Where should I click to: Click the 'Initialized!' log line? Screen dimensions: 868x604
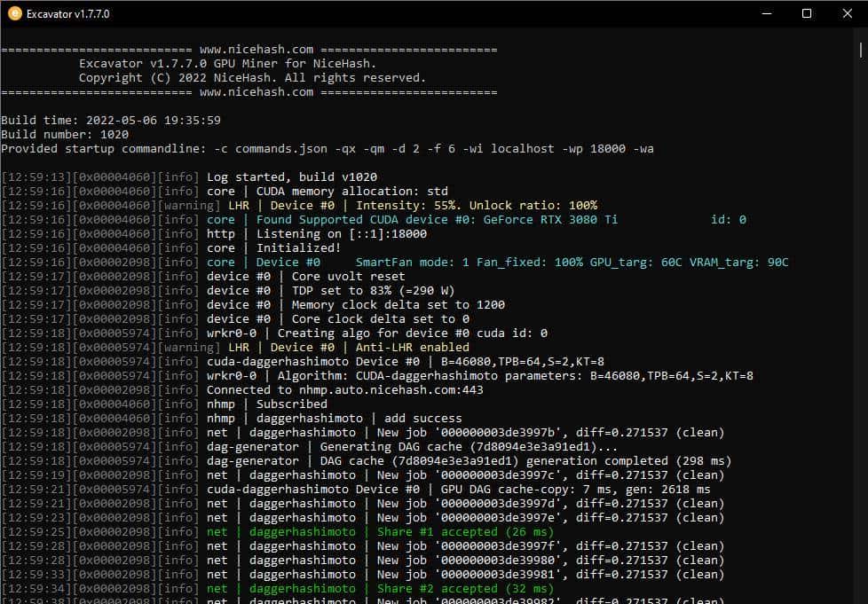[x=171, y=247]
